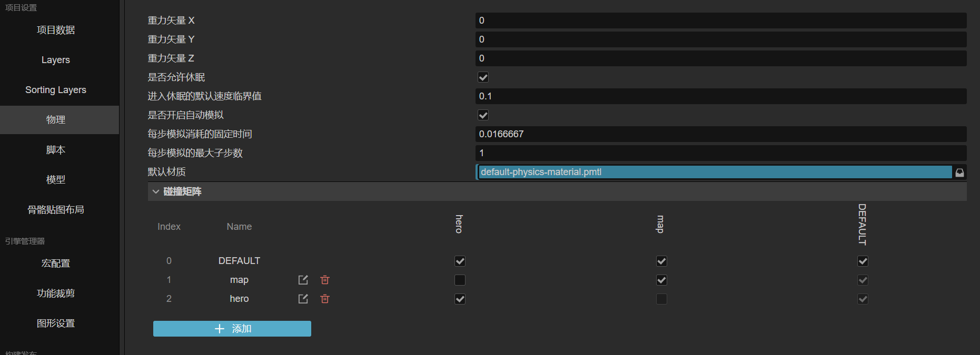The height and width of the screenshot is (355, 980).
Task: Open the default material asset picker icon
Action: [959, 173]
